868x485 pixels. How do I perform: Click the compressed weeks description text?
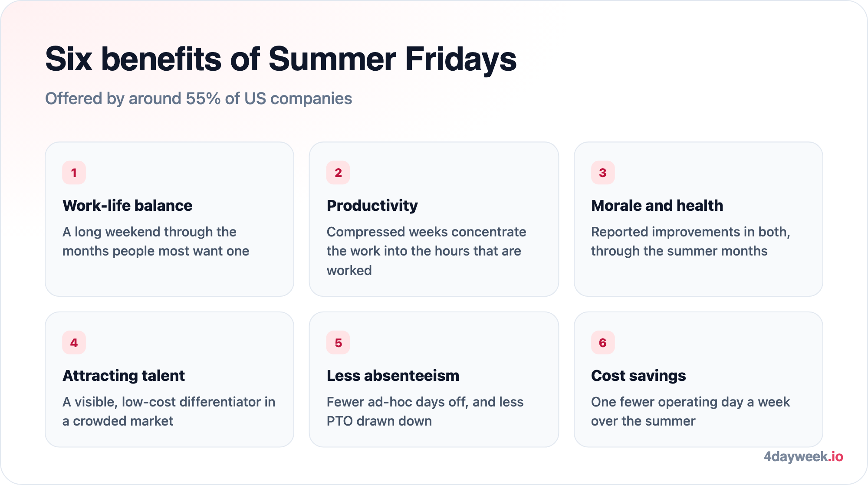pos(426,251)
